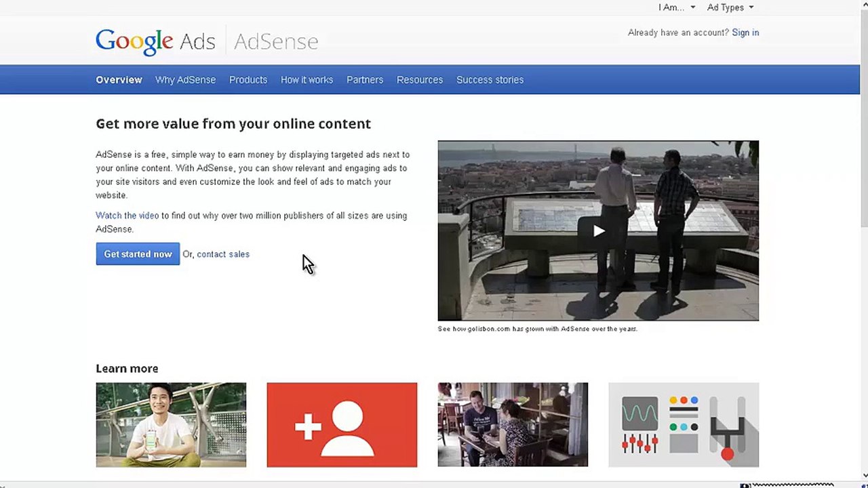The width and height of the screenshot is (868, 488).
Task: Click the red add-person icon tile
Action: (x=342, y=425)
